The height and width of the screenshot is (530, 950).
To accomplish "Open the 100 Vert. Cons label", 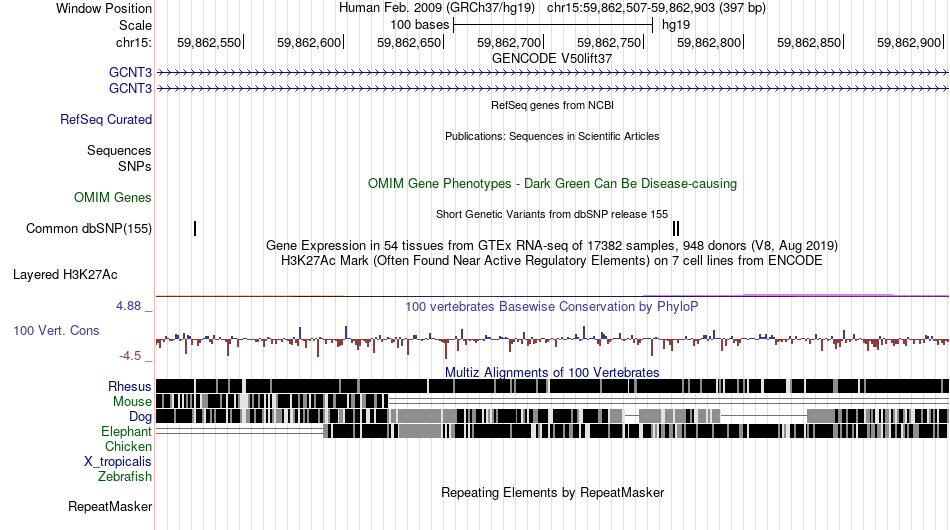I will pyautogui.click(x=56, y=331).
